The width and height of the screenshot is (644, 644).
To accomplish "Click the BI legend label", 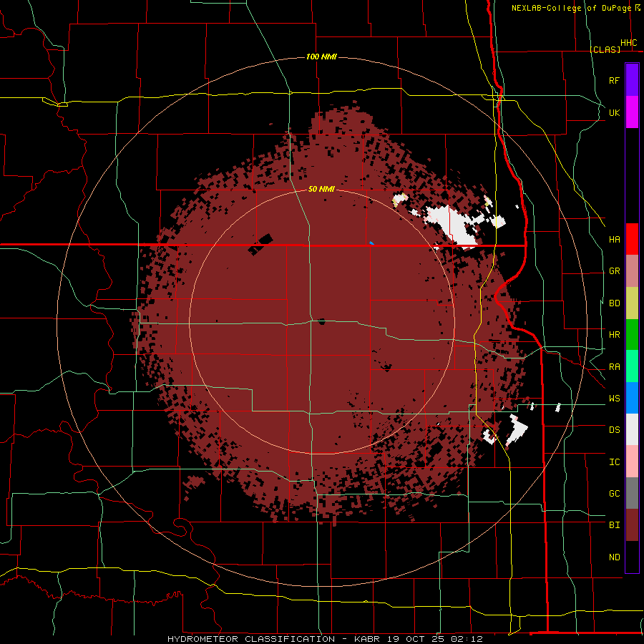I will [615, 525].
